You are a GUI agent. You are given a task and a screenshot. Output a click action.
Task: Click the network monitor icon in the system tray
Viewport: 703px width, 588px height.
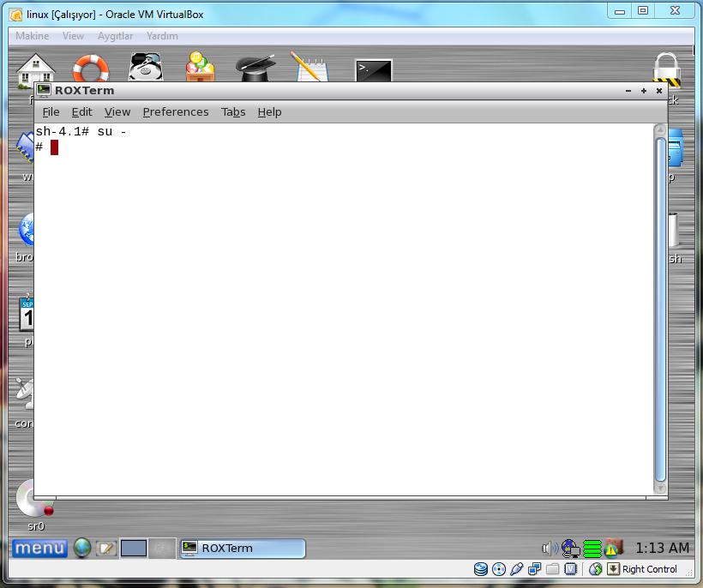[x=570, y=548]
